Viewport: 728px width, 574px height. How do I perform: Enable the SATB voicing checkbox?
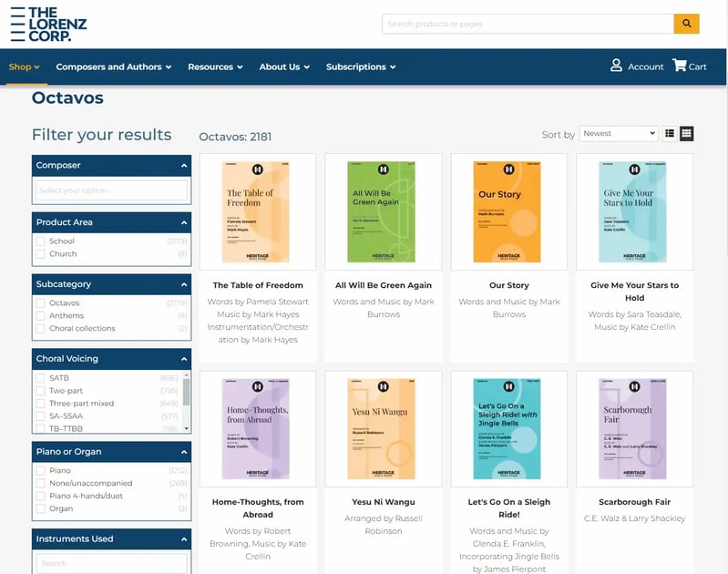40,378
